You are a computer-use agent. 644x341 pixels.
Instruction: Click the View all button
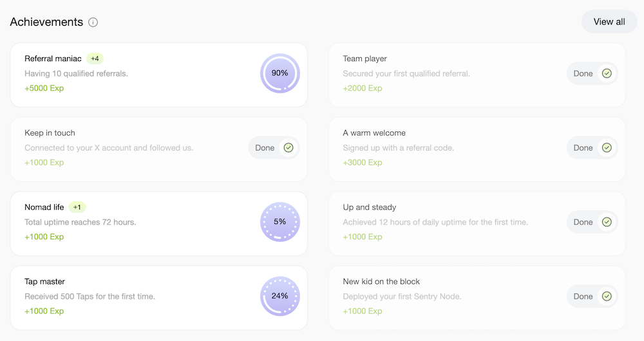[x=609, y=22]
